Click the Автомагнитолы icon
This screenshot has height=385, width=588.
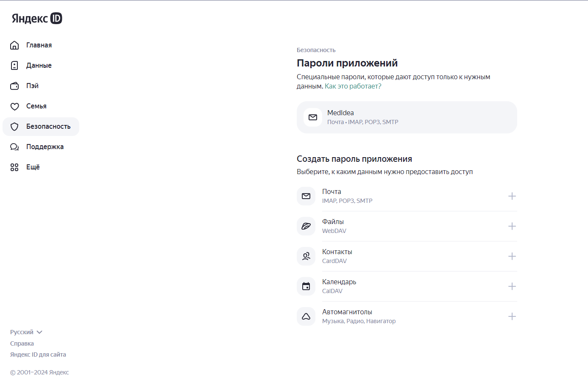pos(306,316)
